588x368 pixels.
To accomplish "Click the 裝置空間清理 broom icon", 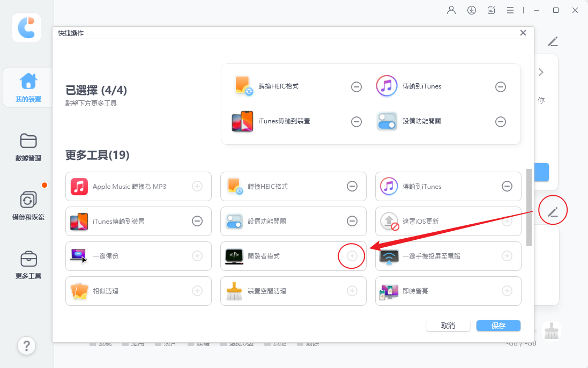I will (234, 291).
